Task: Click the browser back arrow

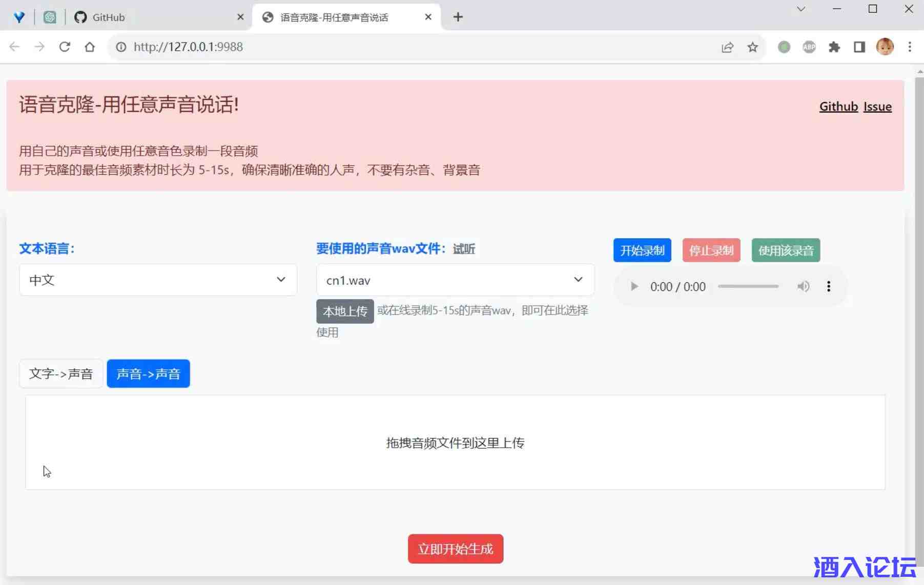Action: click(14, 47)
